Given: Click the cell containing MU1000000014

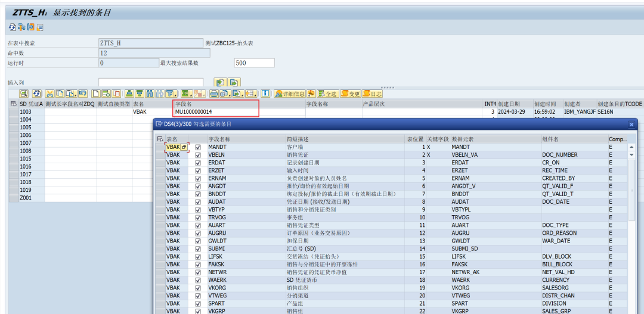Looking at the screenshot, I should (240, 111).
